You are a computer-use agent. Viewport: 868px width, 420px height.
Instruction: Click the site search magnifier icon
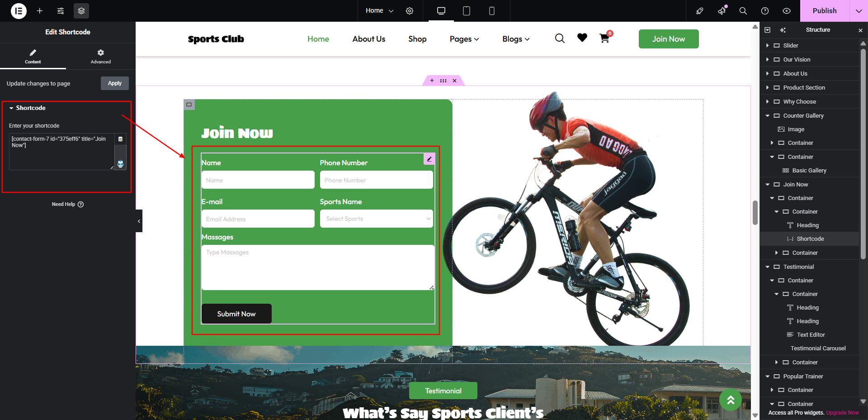click(x=560, y=38)
